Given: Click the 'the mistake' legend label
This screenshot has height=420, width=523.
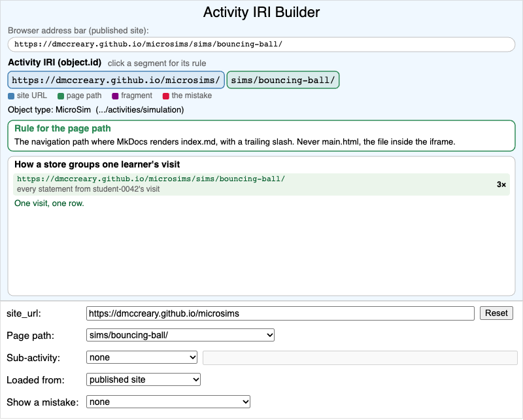Looking at the screenshot, I should click(192, 96).
